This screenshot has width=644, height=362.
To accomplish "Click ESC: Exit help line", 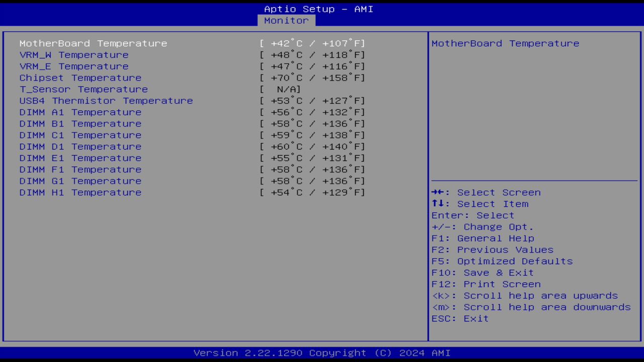I will pyautogui.click(x=460, y=319).
